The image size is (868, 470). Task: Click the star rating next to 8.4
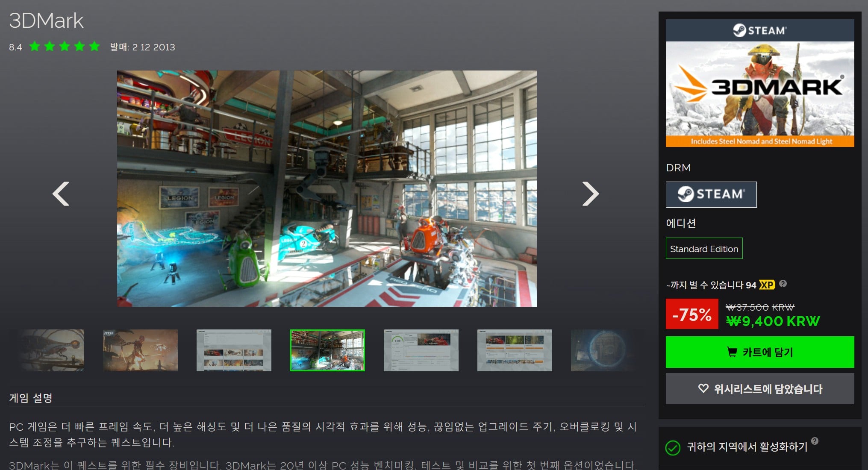65,47
